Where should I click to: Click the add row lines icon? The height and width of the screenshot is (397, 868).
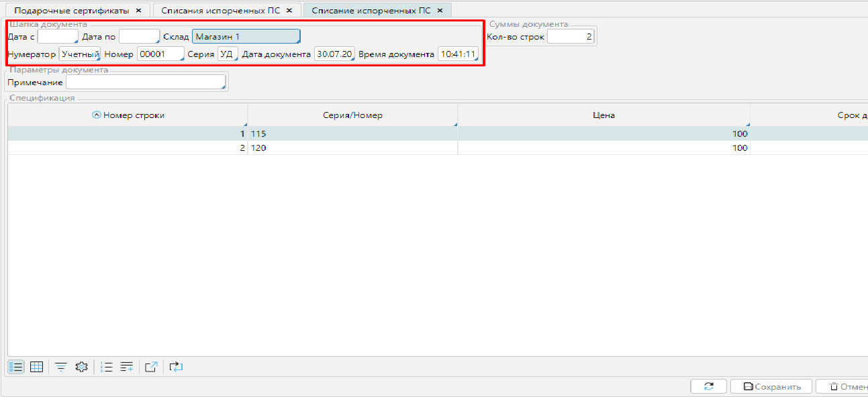coord(127,367)
